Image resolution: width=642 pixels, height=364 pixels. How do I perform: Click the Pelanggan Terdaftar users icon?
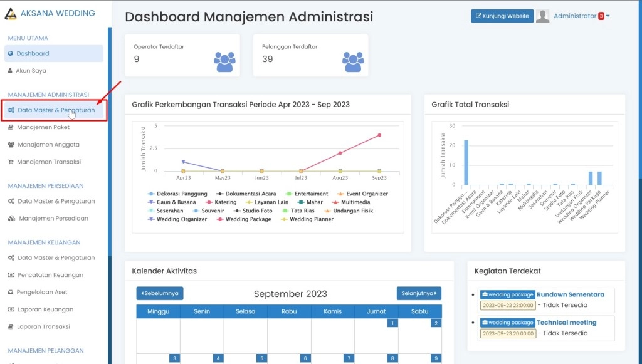353,61
